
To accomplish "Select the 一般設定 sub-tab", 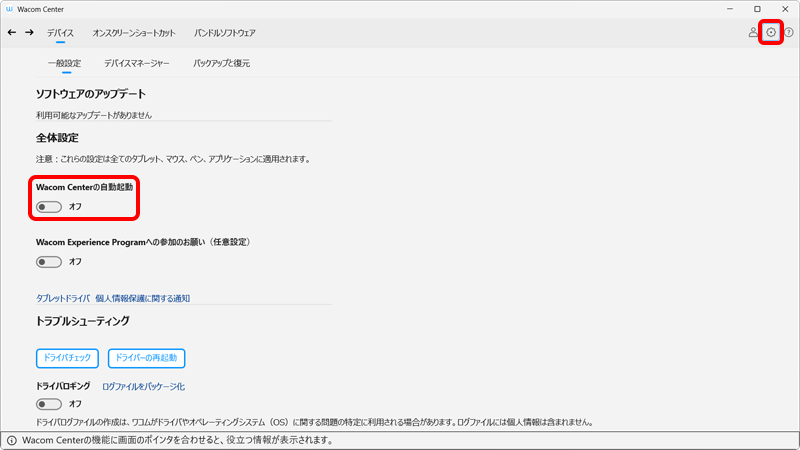I will tap(65, 63).
